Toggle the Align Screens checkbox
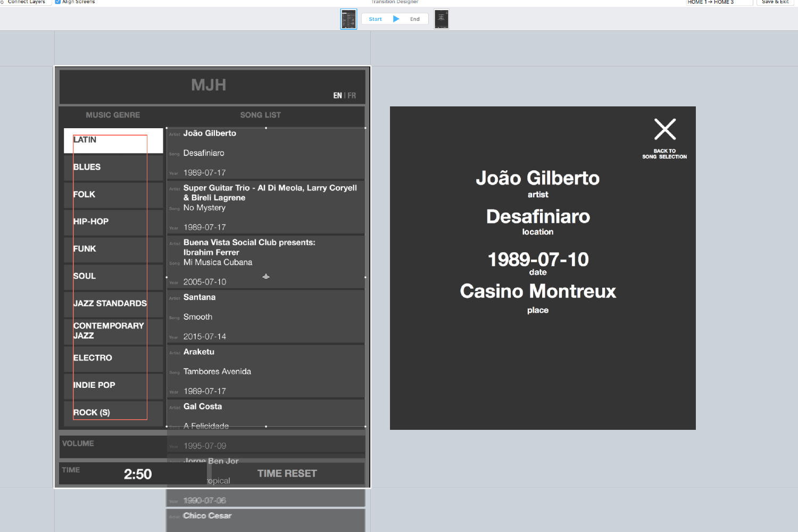The height and width of the screenshot is (532, 798). [x=58, y=2]
